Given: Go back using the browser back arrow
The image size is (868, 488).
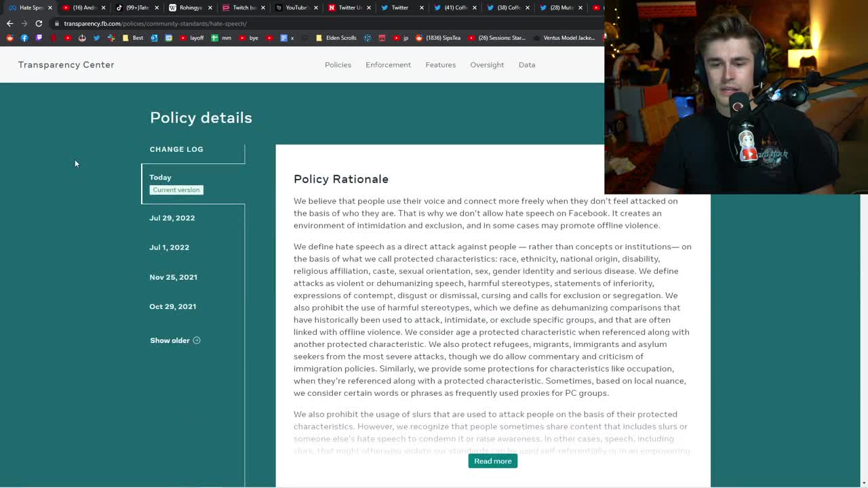Looking at the screenshot, I should [9, 24].
